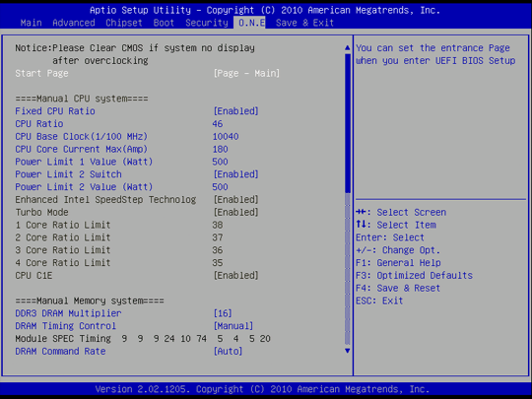Toggle Power Limit 2 Switch setting

(235, 174)
